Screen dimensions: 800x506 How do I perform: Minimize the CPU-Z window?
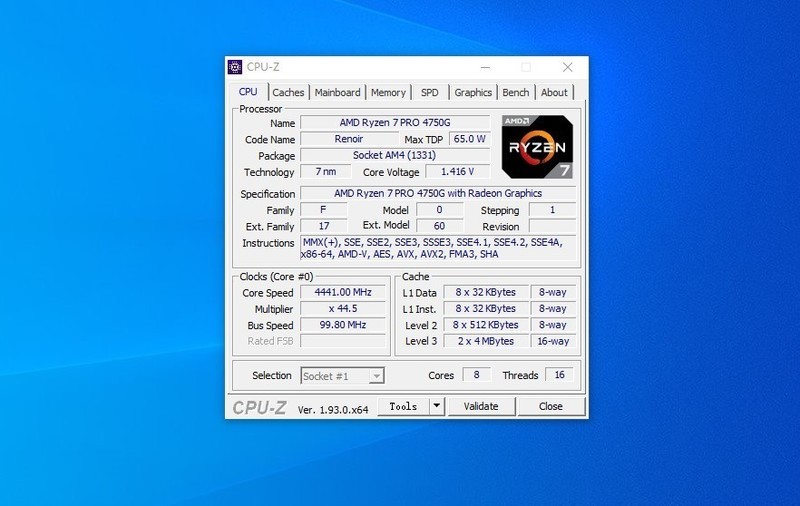click(485, 67)
